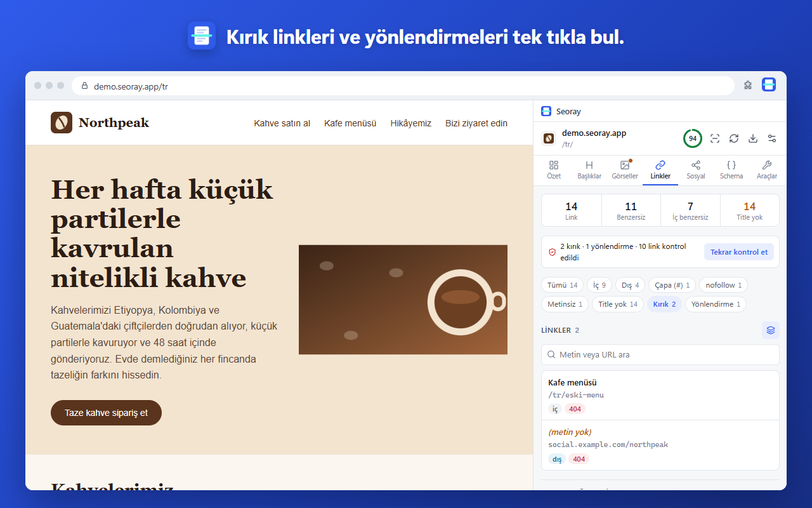Viewport: 812px width, 508px height.
Task: Filter by the Title yok 14 chip
Action: [618, 304]
